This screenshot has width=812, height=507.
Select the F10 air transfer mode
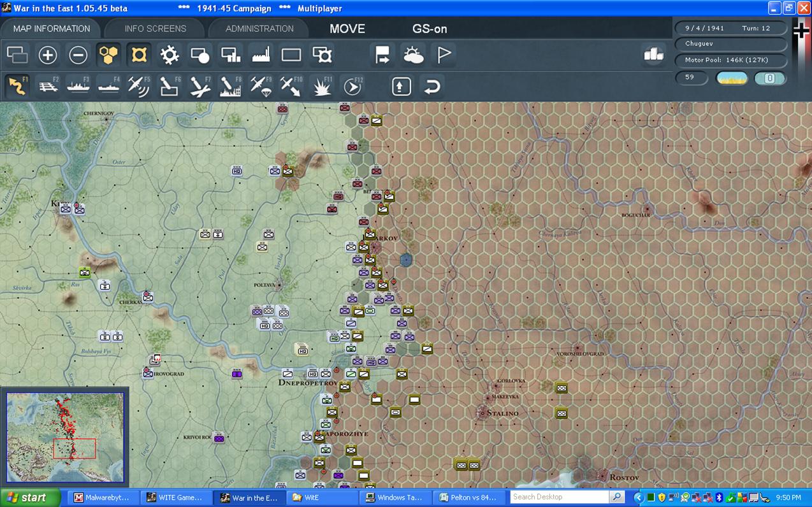point(291,86)
